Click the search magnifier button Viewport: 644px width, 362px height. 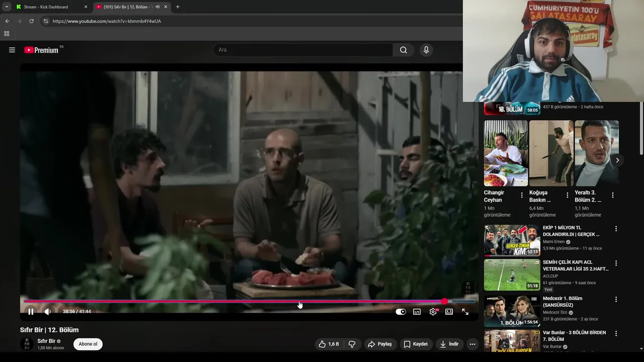404,50
